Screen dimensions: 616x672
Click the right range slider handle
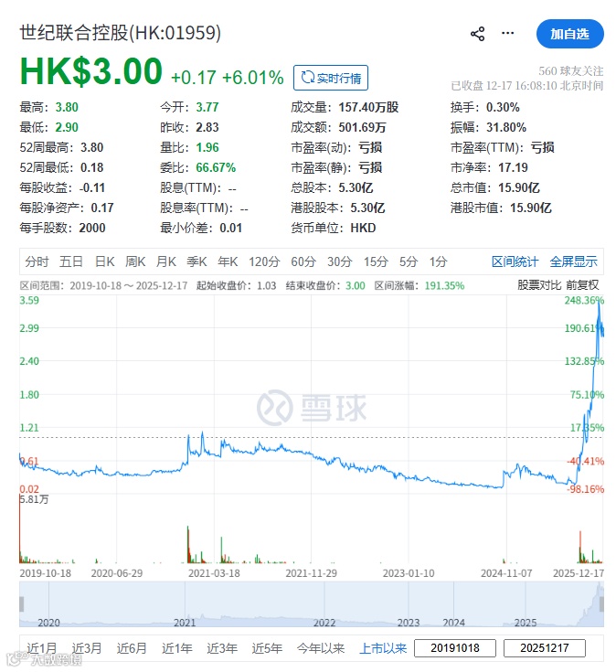click(x=601, y=603)
